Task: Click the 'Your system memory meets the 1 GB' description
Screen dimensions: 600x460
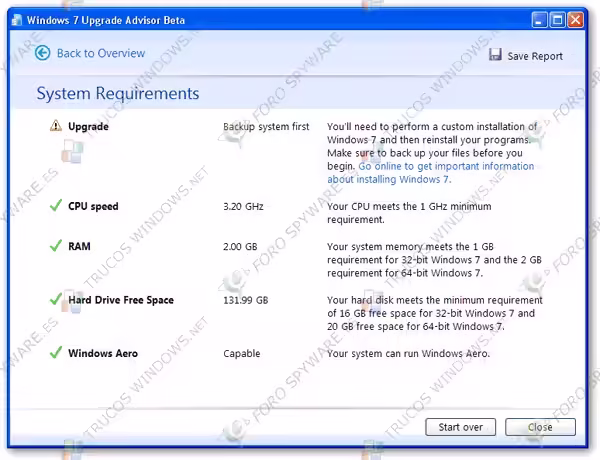Action: [434, 260]
